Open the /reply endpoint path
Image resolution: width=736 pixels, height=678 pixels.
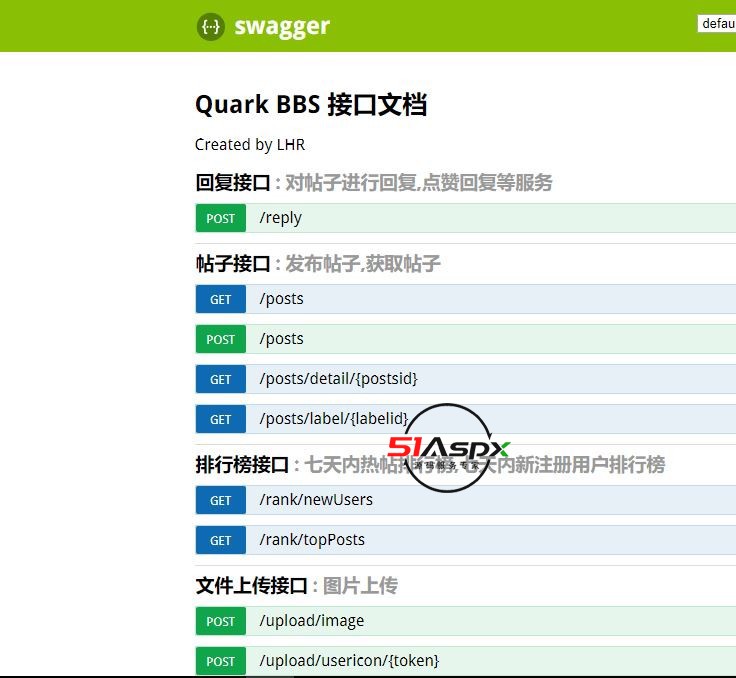[x=281, y=218]
